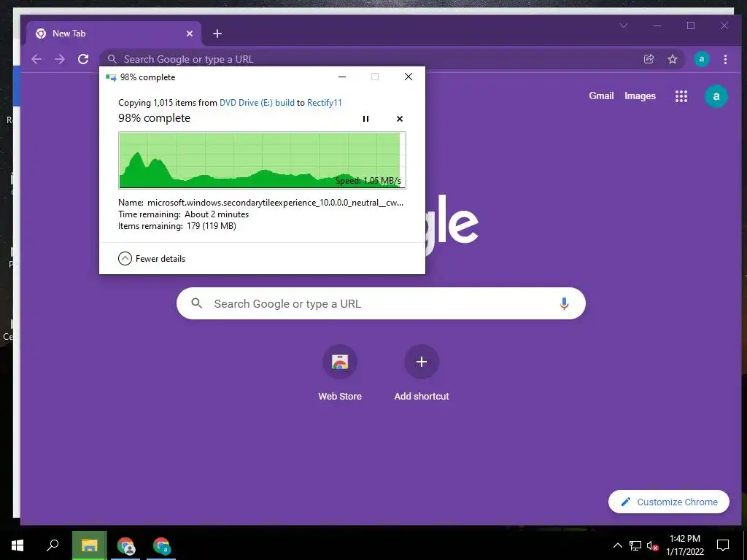Show hidden system tray icons
Viewport: 747px width, 560px height.
(617, 545)
